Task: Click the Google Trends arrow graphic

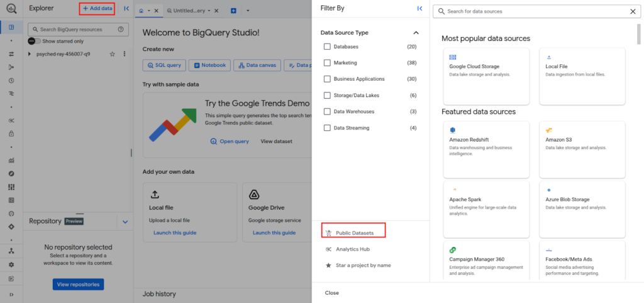Action: (172, 125)
